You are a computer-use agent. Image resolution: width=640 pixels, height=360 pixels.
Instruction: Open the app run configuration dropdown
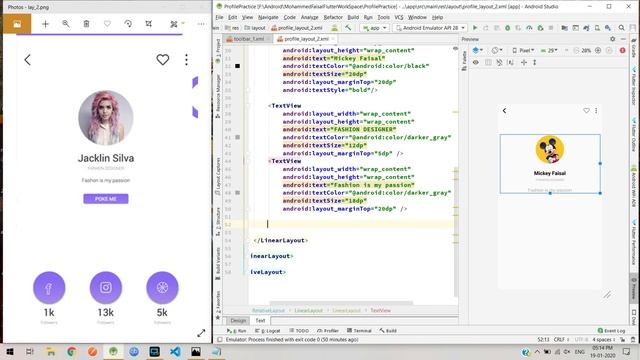375,28
